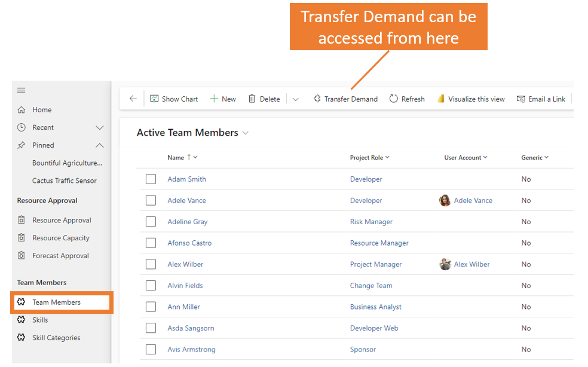Open the Developer Web role link
588x367 pixels.
click(374, 328)
